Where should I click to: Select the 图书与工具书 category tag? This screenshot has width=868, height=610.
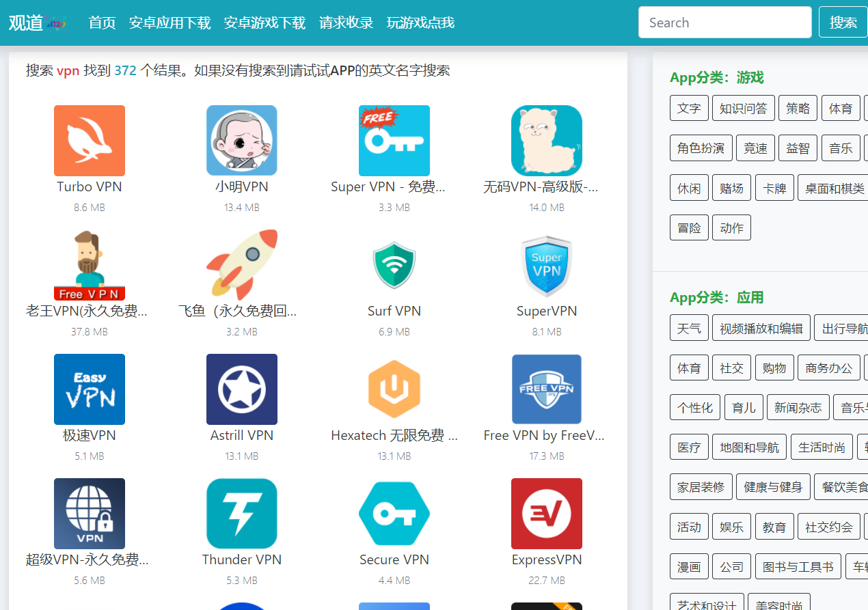798,567
